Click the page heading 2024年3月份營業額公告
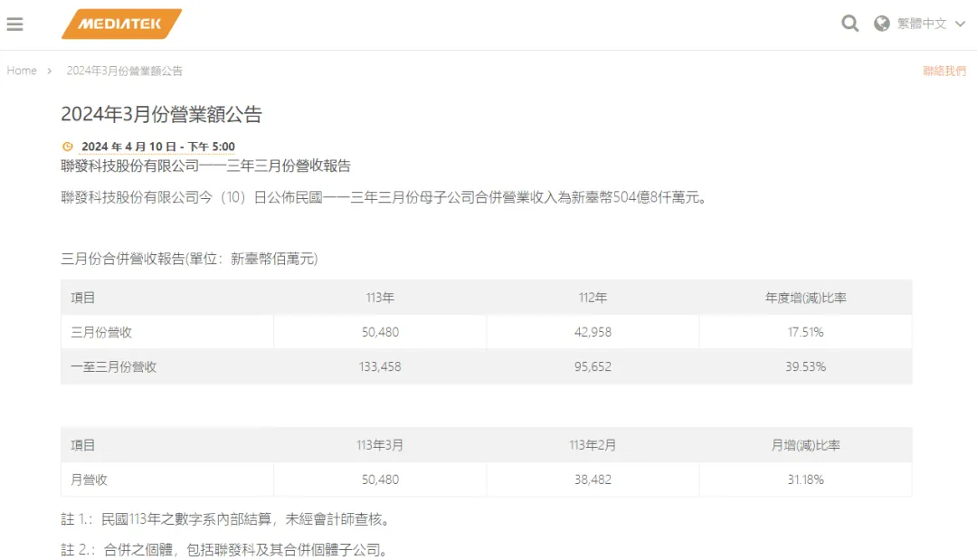 (161, 114)
